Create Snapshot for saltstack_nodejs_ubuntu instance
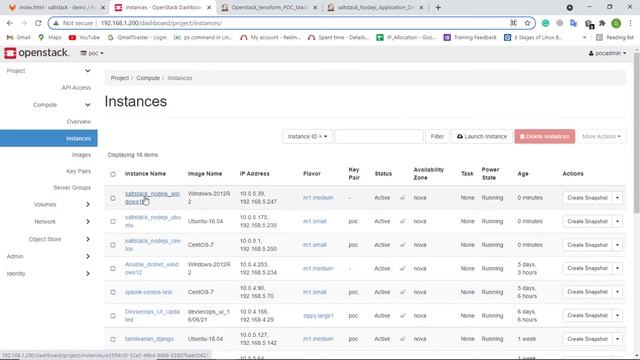The image size is (640, 360). tap(587, 221)
